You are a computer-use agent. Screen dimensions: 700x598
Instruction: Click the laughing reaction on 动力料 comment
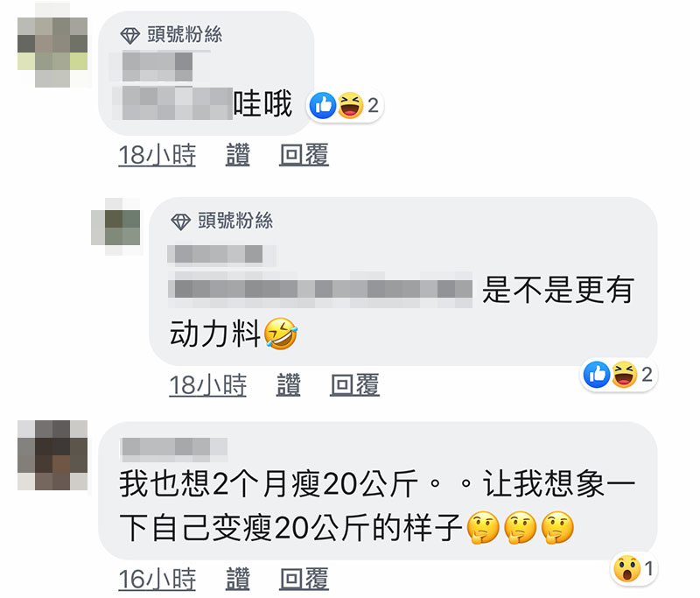click(x=624, y=374)
